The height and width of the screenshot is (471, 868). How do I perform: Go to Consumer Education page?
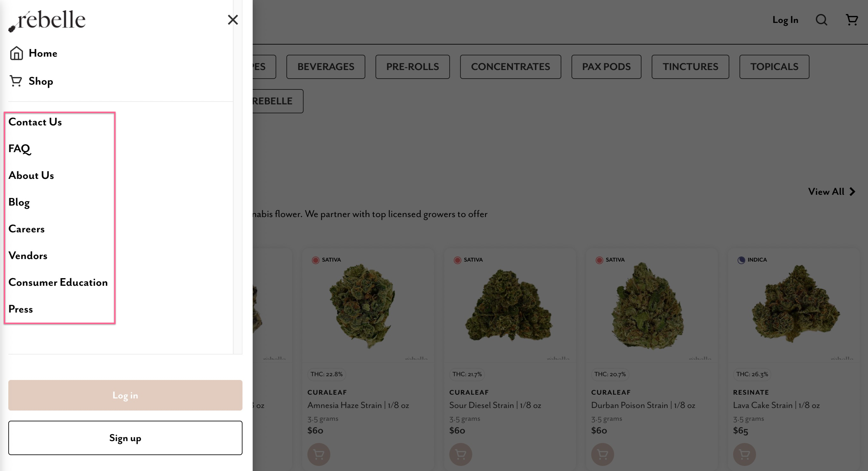click(x=58, y=282)
